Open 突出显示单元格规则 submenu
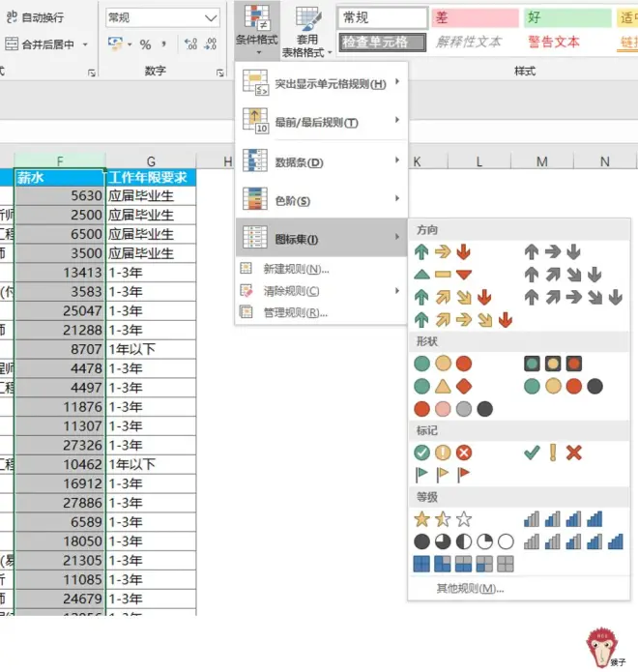 coord(321,83)
